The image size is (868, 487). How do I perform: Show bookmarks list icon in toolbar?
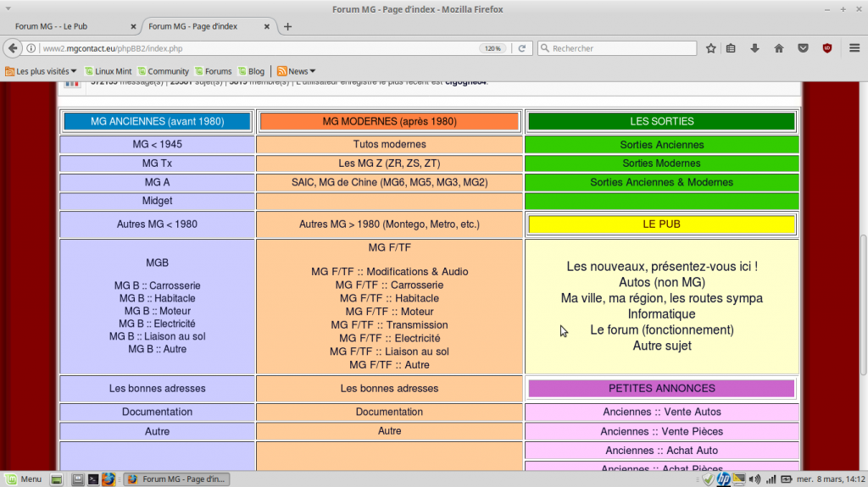coord(731,48)
